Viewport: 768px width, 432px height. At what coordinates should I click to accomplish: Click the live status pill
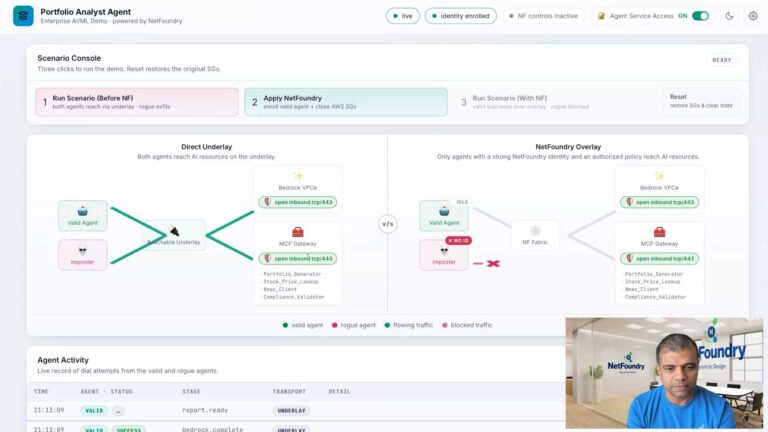click(403, 16)
